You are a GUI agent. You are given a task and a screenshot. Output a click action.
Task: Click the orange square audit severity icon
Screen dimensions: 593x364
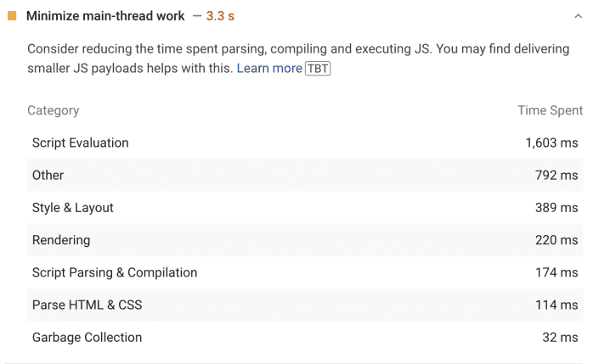click(13, 16)
